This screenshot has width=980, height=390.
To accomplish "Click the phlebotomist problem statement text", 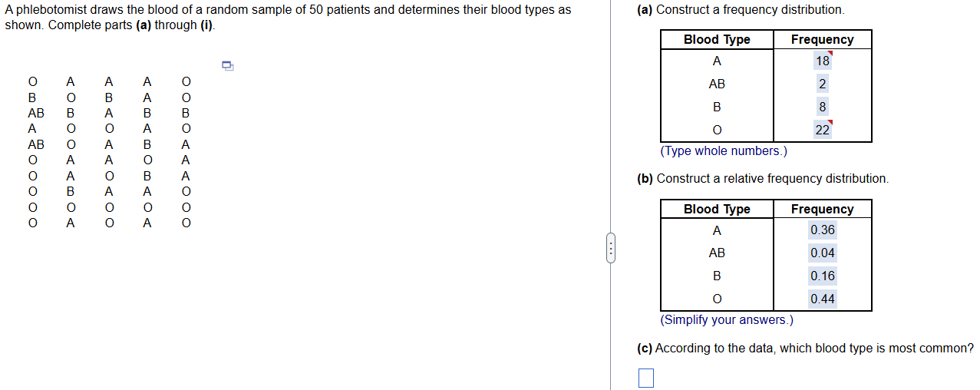I will pyautogui.click(x=288, y=17).
